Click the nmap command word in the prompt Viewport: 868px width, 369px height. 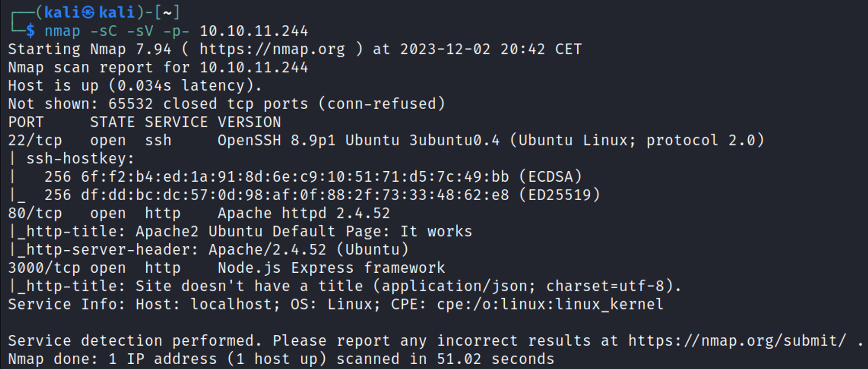[x=62, y=31]
